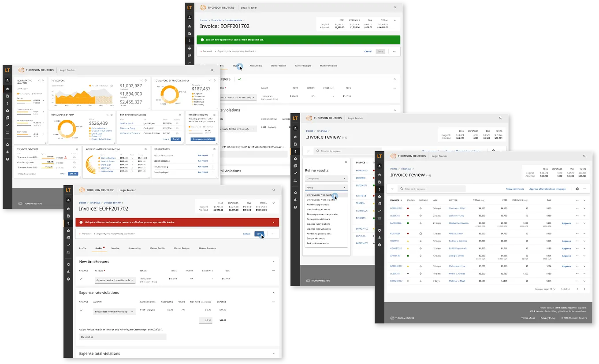Click the checkmark in New timekeepers change column
This screenshot has width=599, height=364.
click(81, 279)
